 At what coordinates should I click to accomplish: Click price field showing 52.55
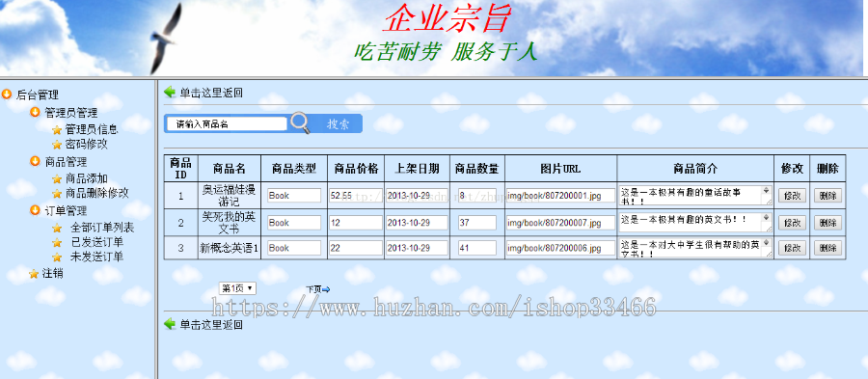click(355, 196)
